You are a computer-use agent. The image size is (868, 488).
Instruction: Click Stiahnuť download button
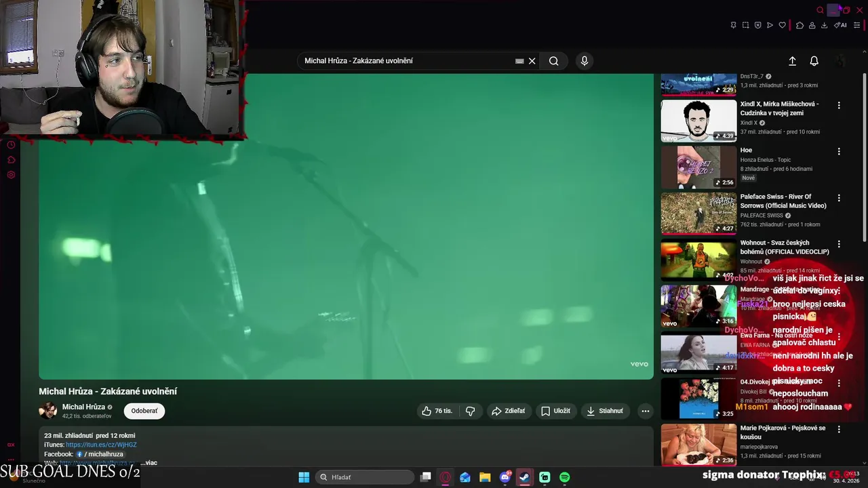click(x=604, y=411)
